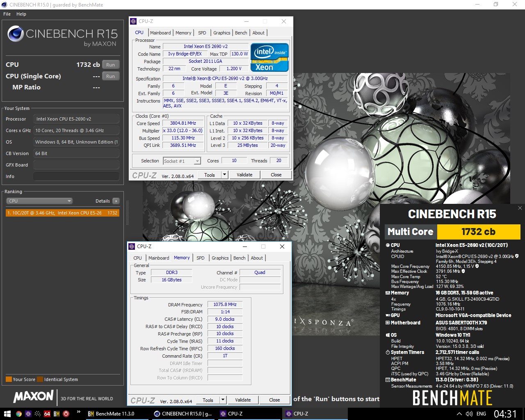The image size is (525, 420).
Task: Switch to the CINEBENCH R15.0 taskbar window
Action: pos(183,414)
